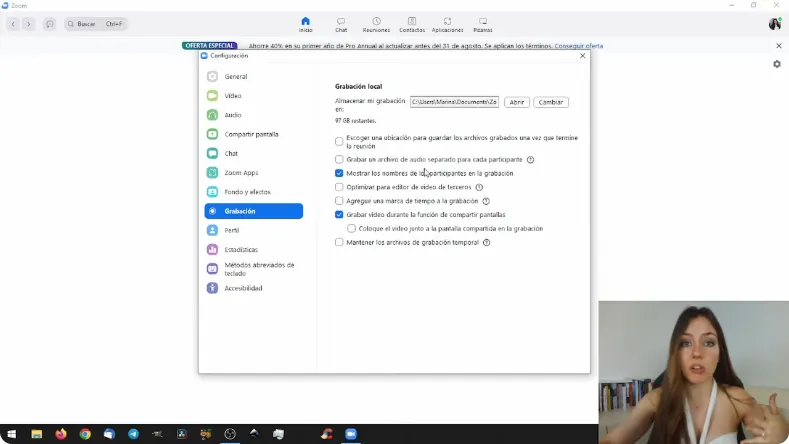Close the Configuración dialog

583,56
